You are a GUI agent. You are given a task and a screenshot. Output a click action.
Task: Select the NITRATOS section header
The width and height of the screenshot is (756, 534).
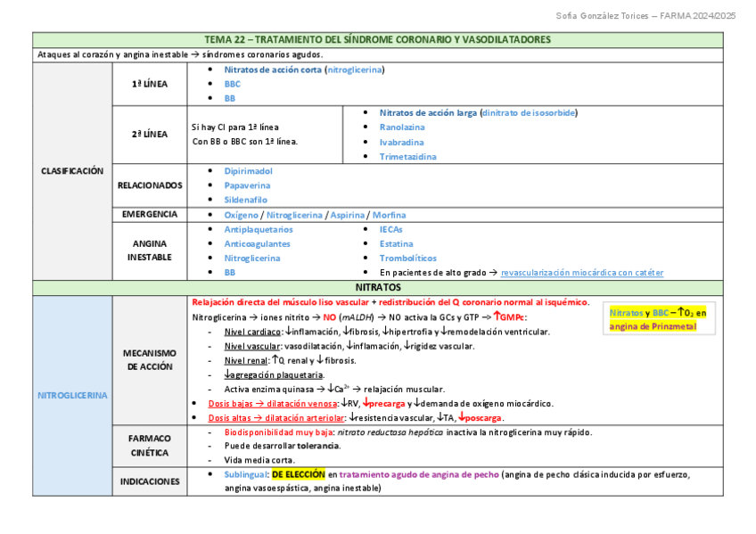click(x=377, y=288)
